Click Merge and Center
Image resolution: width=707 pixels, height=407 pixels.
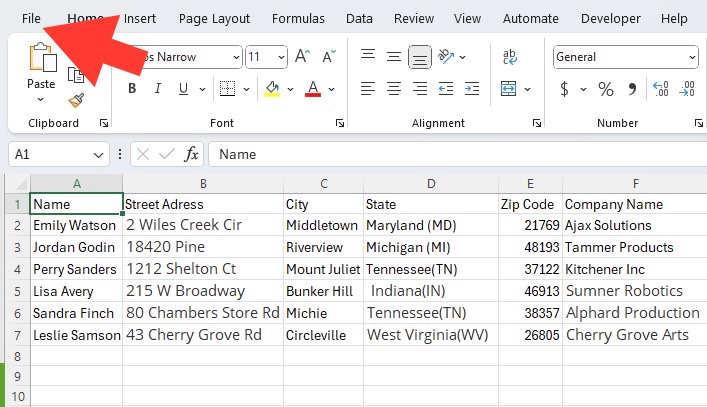click(509, 89)
